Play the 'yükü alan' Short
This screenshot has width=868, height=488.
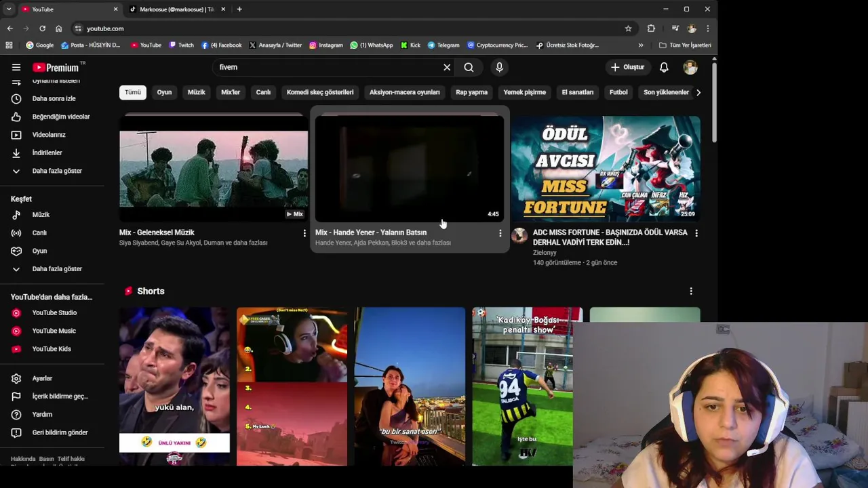pos(174,386)
